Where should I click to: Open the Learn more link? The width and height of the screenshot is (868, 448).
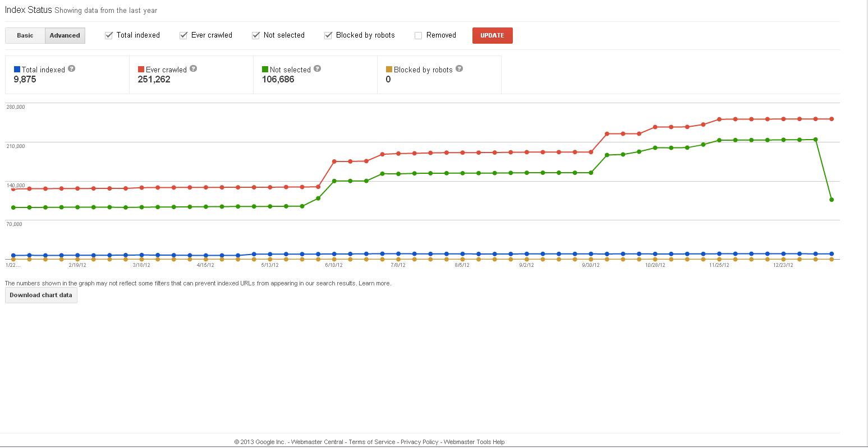tap(374, 283)
